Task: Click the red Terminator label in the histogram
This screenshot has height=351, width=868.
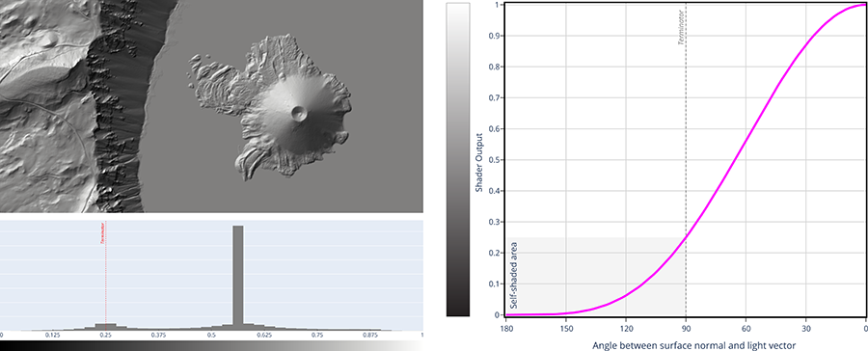Action: click(x=102, y=233)
